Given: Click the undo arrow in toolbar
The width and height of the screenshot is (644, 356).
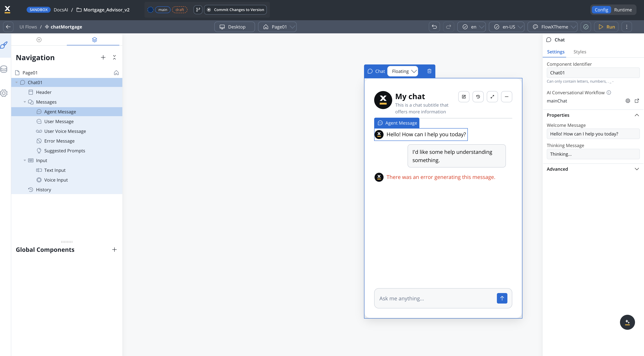Looking at the screenshot, I should [x=434, y=27].
